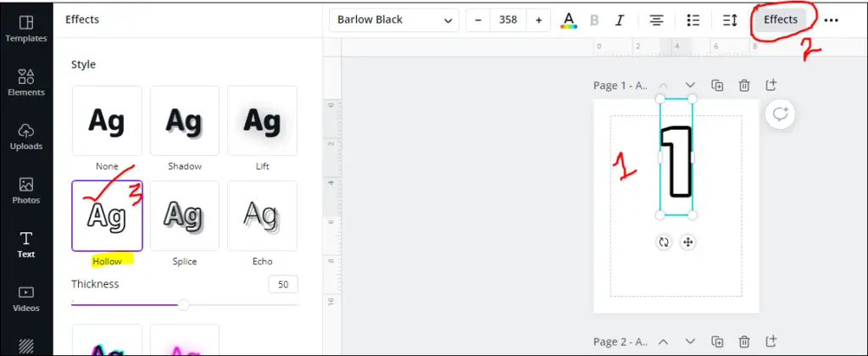
Task: Apply the Echo text style
Action: point(263,215)
